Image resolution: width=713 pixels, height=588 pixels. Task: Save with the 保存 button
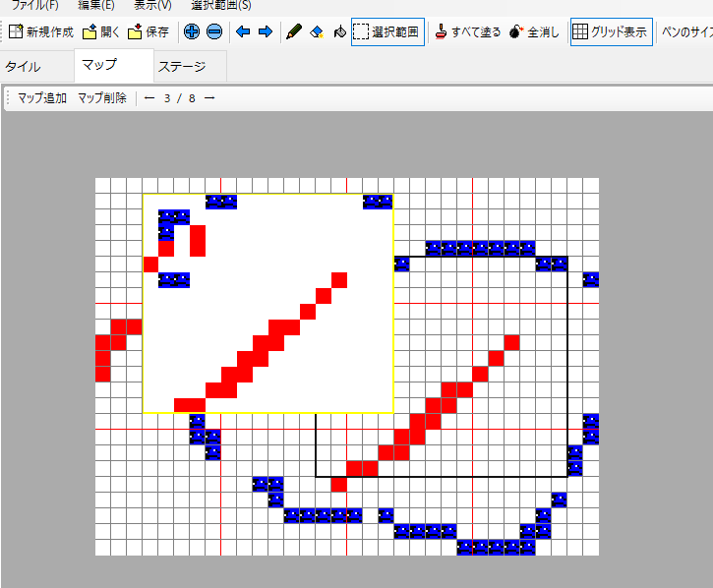(149, 31)
